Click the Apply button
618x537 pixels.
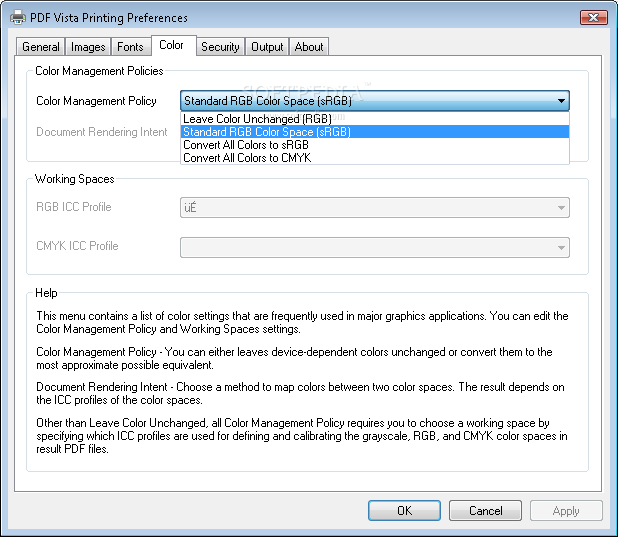[566, 511]
